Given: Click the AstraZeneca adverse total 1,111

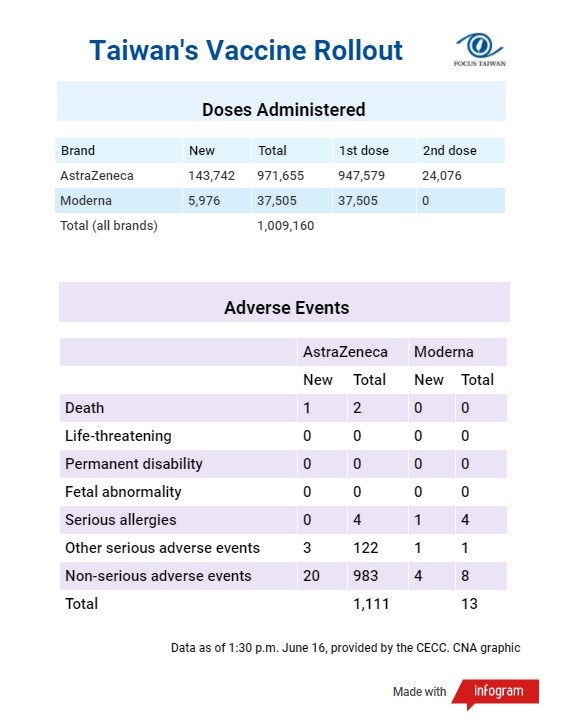Looking at the screenshot, I should [x=371, y=604].
